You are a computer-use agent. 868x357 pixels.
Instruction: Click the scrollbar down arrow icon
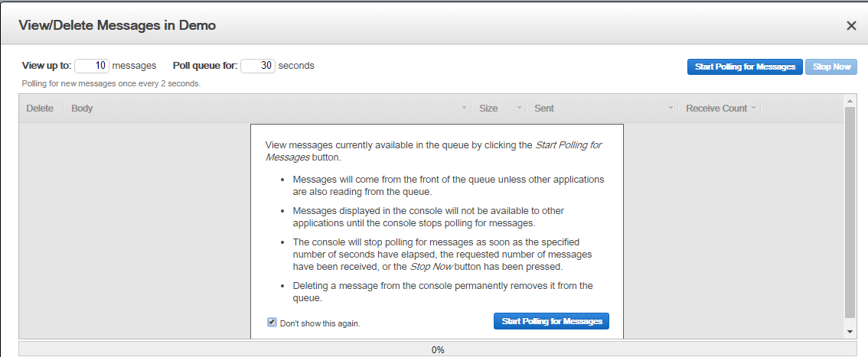[x=850, y=332]
